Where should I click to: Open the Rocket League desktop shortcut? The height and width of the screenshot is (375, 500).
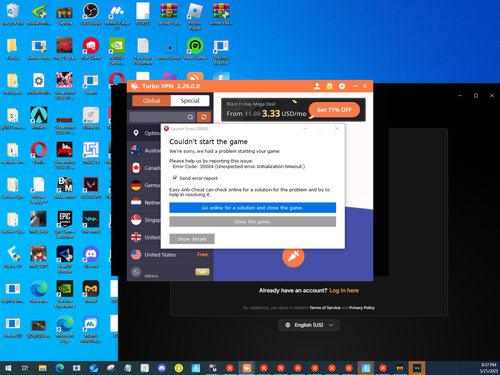tap(39, 190)
